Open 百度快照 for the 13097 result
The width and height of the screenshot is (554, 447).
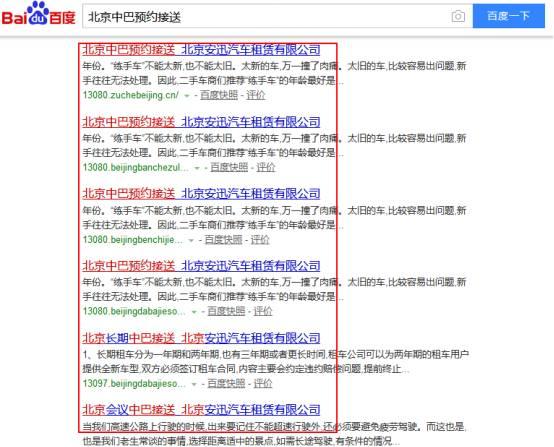point(226,383)
